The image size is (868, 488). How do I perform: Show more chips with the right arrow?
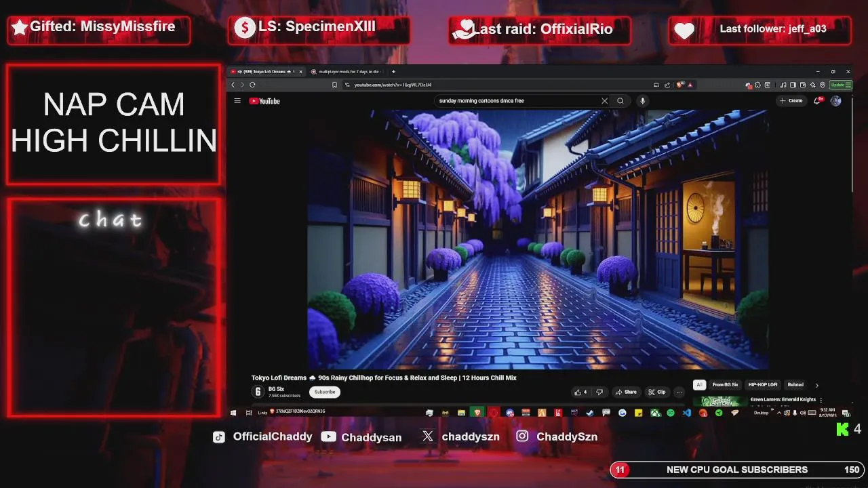(816, 385)
